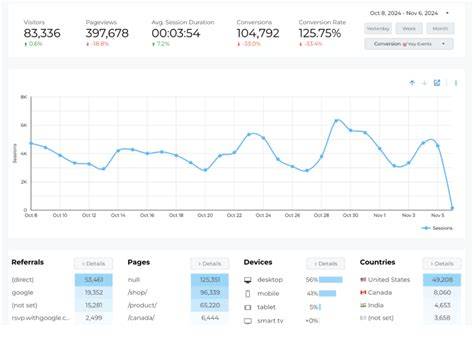This screenshot has height=363, width=474.
Task: Open Details for Referrals
Action: click(94, 264)
